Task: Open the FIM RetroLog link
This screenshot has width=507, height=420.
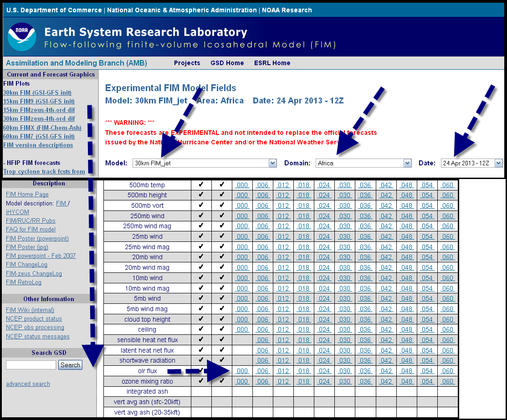Action: (24, 282)
